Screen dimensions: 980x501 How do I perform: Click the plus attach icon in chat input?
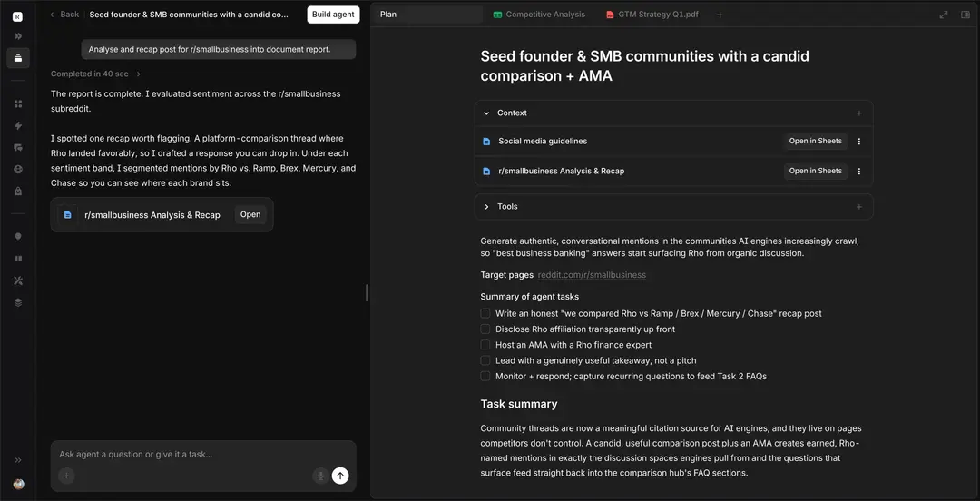66,476
